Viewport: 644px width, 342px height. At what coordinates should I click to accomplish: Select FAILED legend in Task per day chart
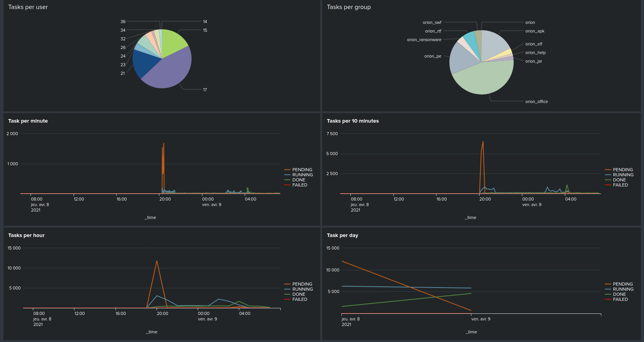click(x=616, y=299)
